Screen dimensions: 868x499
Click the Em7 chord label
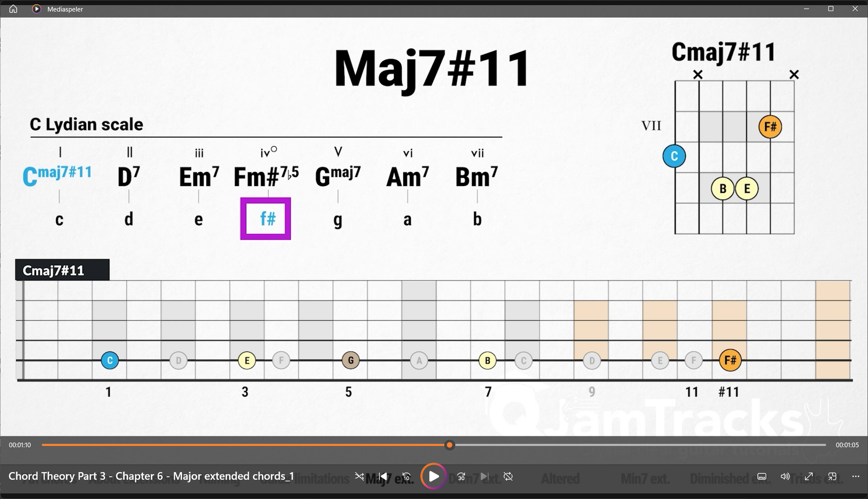click(x=199, y=176)
